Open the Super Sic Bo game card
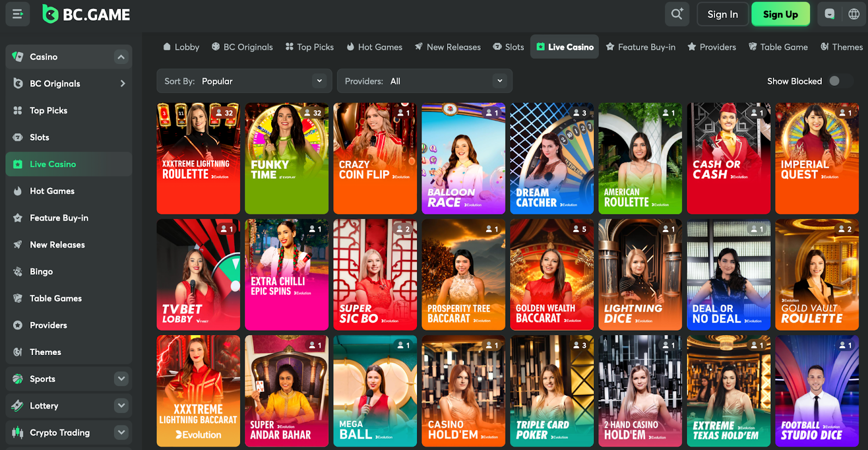The height and width of the screenshot is (450, 868). point(375,275)
